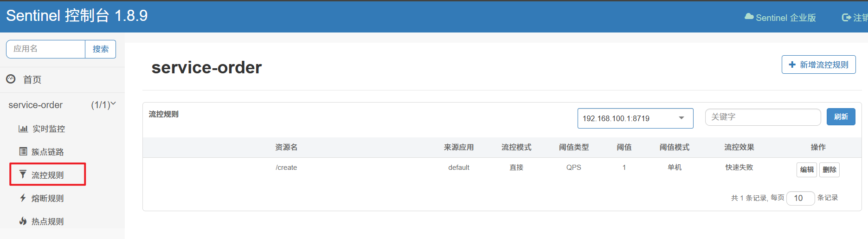Click the 操作 column header
Screen dimensions: 868x239
pos(818,147)
